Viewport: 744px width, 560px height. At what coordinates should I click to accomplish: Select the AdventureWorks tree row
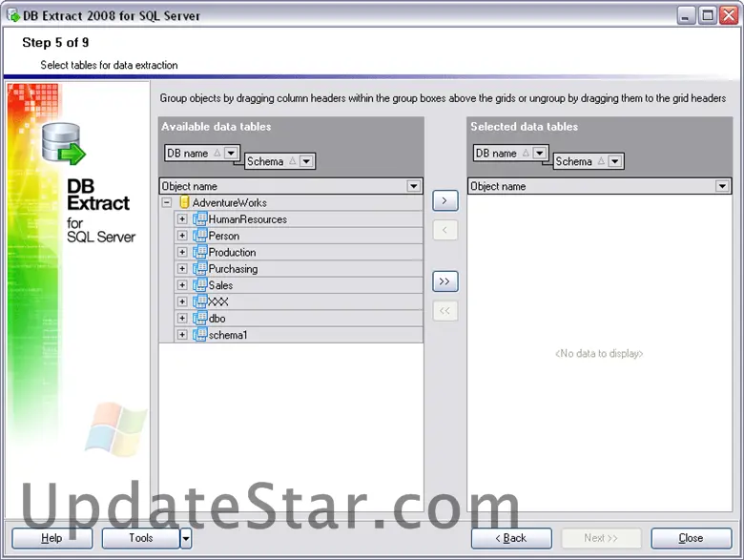tap(291, 202)
